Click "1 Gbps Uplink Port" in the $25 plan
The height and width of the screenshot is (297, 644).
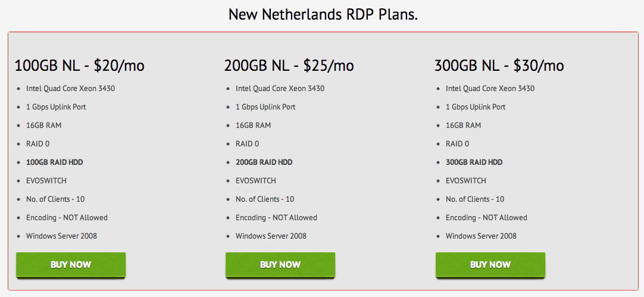pyautogui.click(x=265, y=107)
